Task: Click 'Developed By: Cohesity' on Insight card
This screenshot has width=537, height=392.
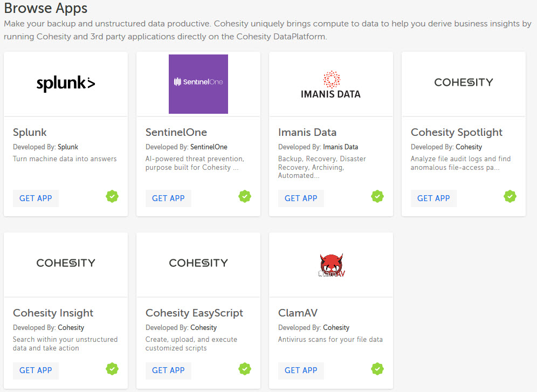Action: point(49,328)
